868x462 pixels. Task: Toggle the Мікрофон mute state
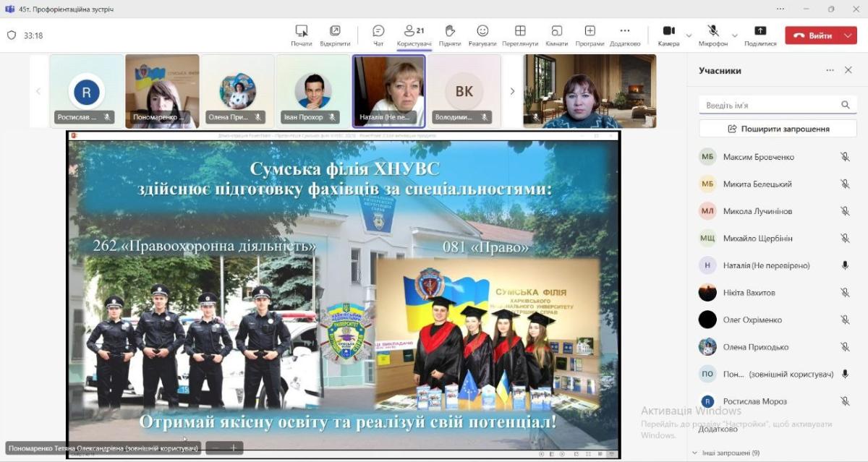coord(712,35)
